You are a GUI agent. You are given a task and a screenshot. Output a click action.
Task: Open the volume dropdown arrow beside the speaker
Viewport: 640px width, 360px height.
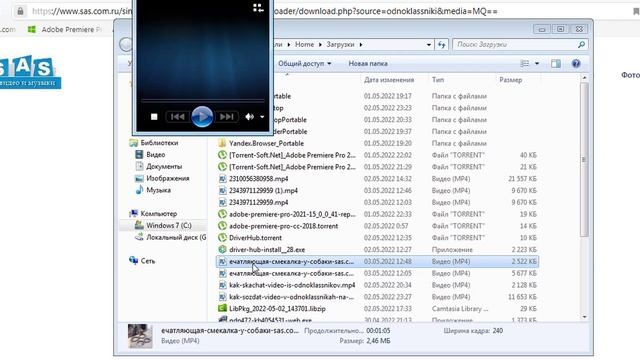(x=262, y=117)
